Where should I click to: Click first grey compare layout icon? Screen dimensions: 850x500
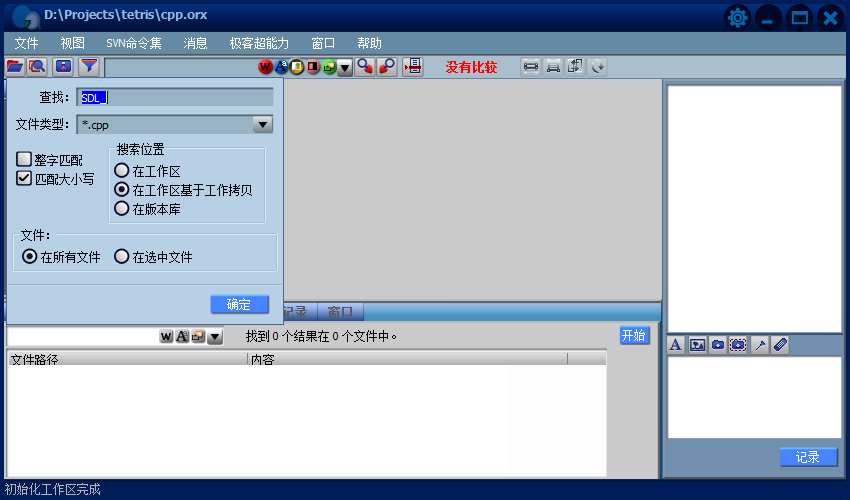click(531, 67)
